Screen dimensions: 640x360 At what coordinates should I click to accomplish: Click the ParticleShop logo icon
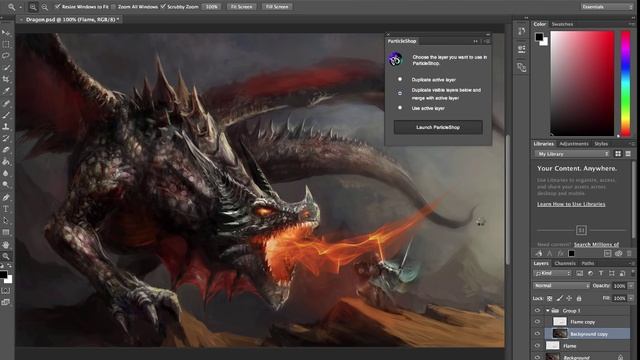pyautogui.click(x=395, y=60)
